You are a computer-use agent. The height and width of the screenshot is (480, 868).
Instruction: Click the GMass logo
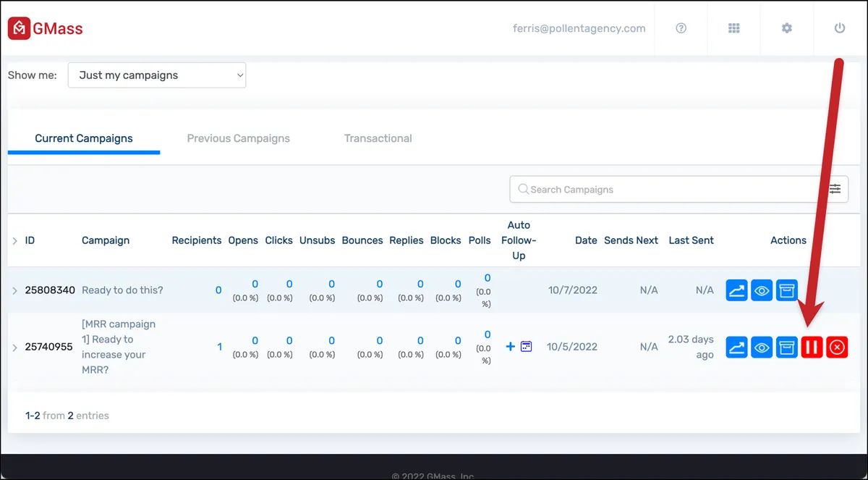46,29
